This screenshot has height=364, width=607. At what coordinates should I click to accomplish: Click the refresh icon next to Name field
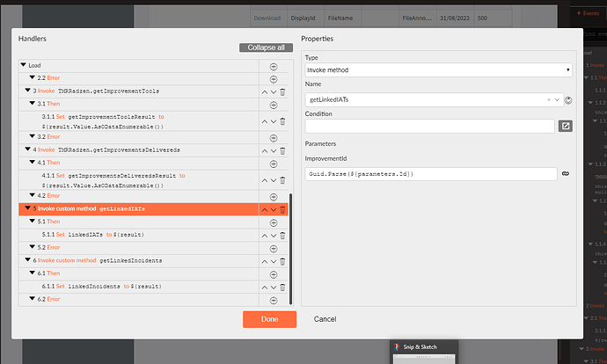point(568,100)
